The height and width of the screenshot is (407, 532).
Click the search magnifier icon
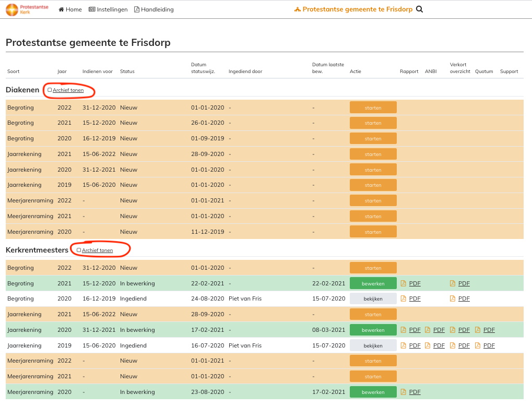point(419,9)
